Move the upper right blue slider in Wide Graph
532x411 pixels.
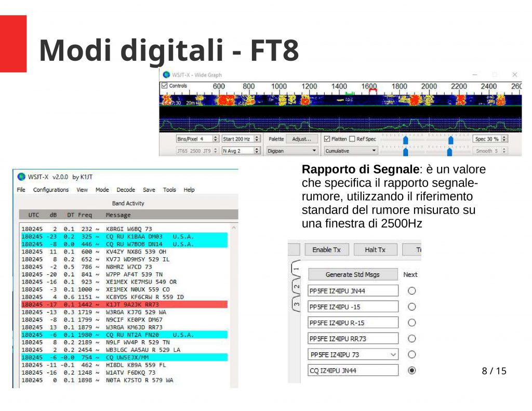(x=450, y=140)
